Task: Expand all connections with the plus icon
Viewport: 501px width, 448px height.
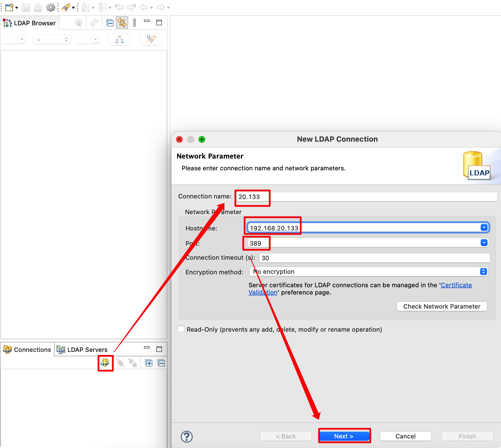Action: pyautogui.click(x=149, y=363)
